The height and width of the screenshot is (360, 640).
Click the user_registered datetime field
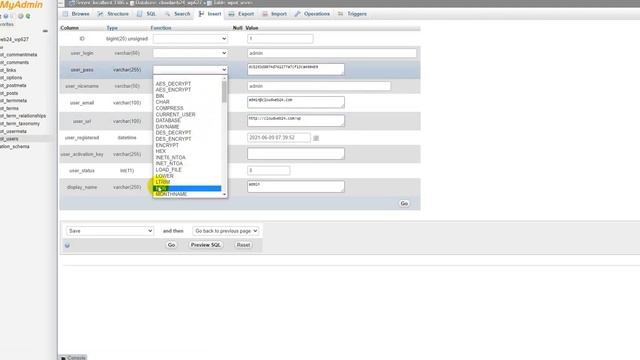278,138
